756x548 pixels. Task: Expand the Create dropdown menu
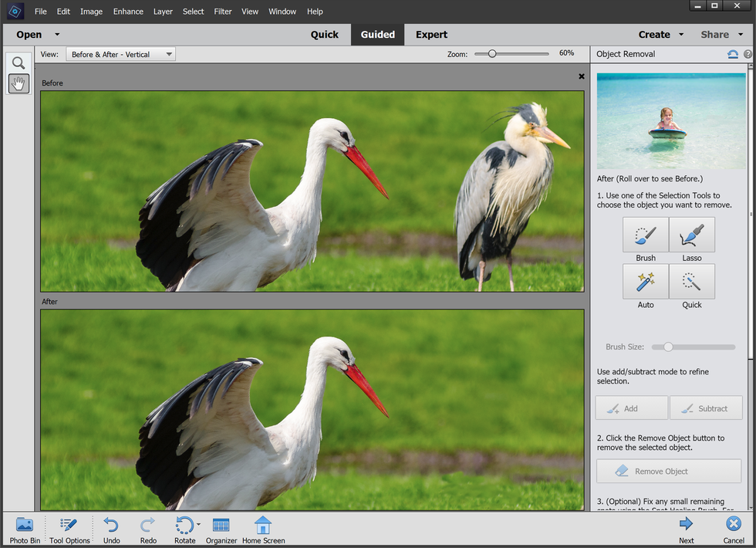(681, 35)
